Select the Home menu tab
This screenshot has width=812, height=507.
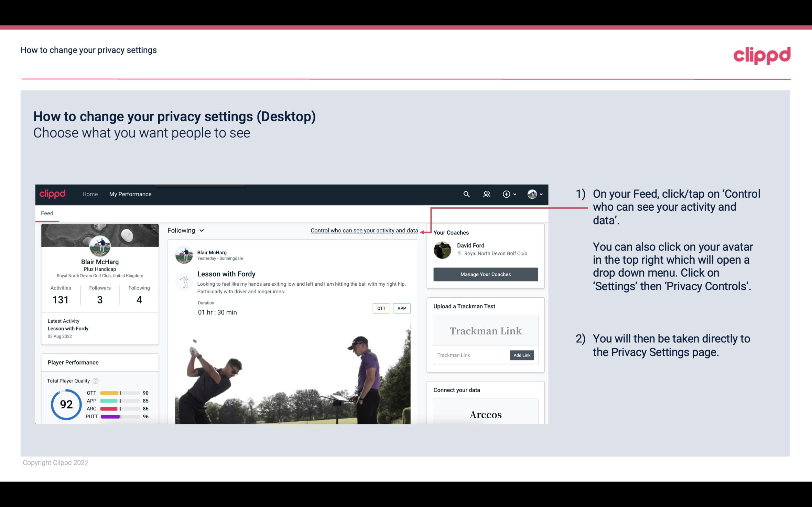89,194
